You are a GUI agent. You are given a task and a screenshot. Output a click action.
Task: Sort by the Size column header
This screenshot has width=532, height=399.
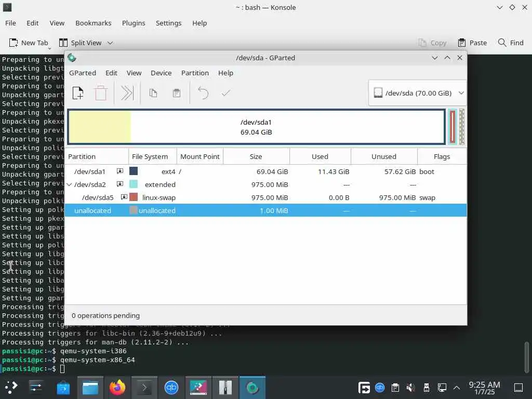pyautogui.click(x=256, y=156)
